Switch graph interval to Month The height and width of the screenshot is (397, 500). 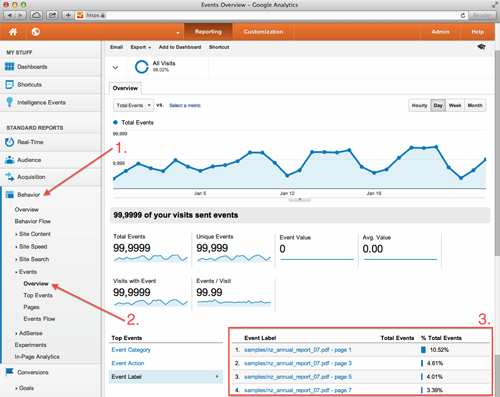475,105
